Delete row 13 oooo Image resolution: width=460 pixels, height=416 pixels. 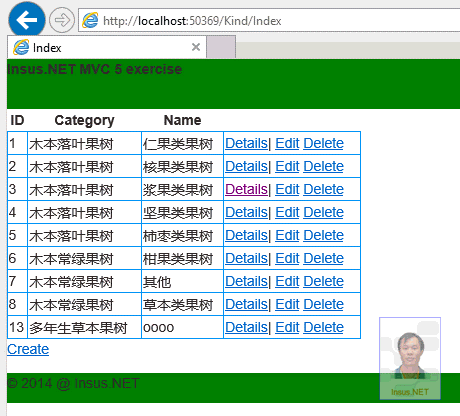pos(323,327)
